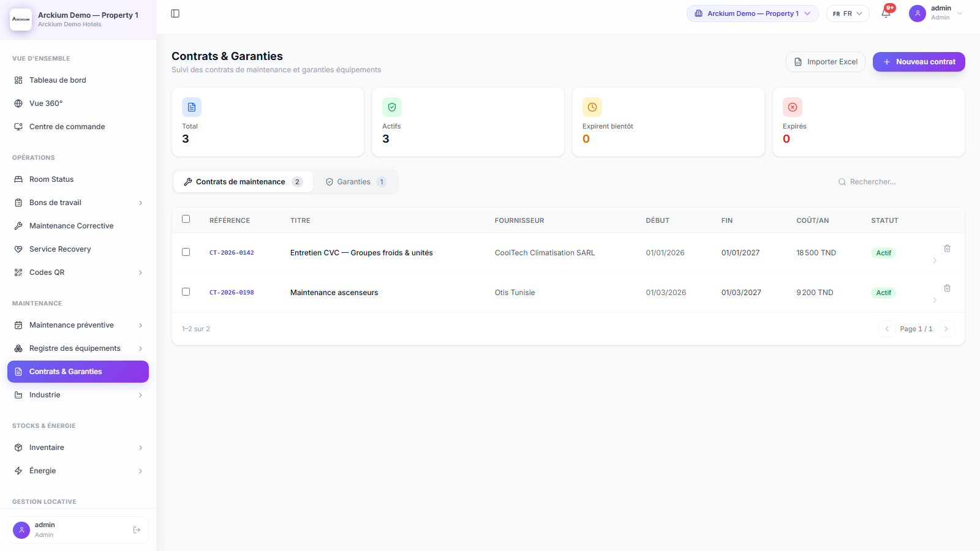Check the row checkbox for CT-2026-0198

coord(186,292)
